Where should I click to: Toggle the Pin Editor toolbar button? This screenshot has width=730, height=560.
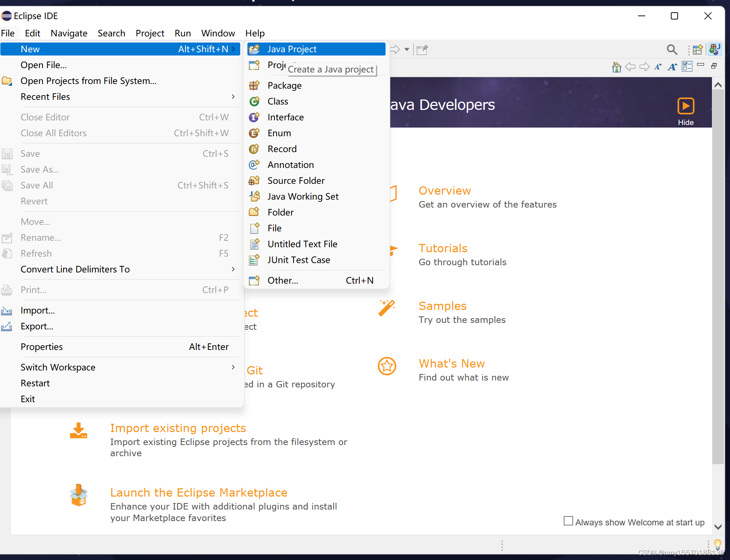(x=422, y=49)
